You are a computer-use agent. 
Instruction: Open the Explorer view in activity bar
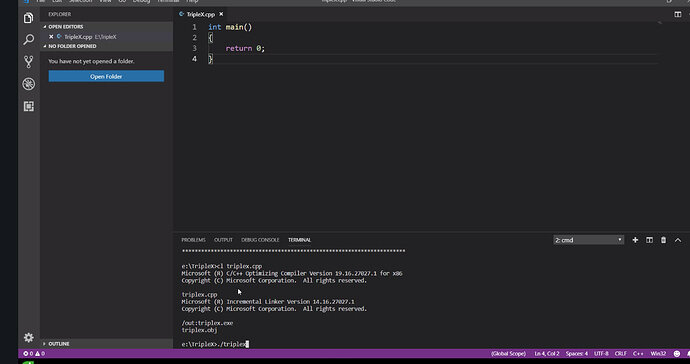click(x=29, y=18)
